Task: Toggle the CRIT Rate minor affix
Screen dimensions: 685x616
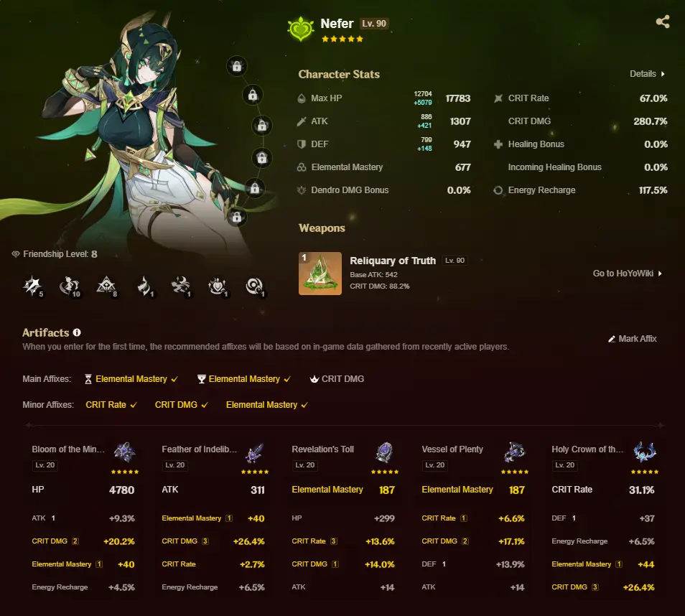Action: click(111, 404)
